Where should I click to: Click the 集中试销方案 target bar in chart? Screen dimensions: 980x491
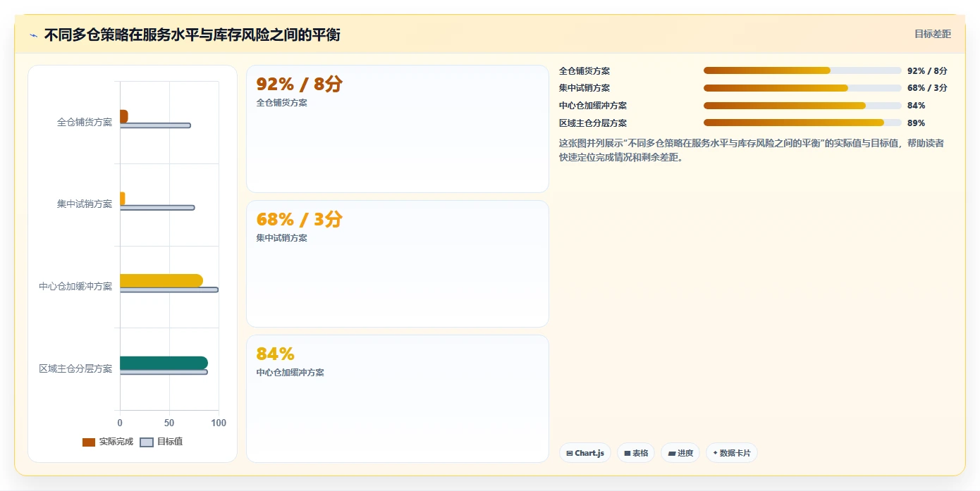coord(157,207)
